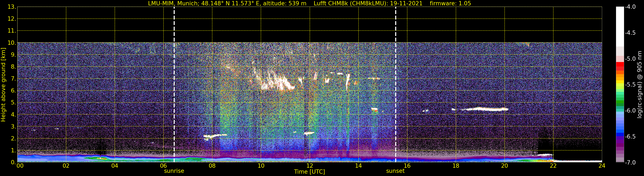644x176 pixels.
Task: Click the 'sunset' label below the axis
Action: tap(395, 171)
